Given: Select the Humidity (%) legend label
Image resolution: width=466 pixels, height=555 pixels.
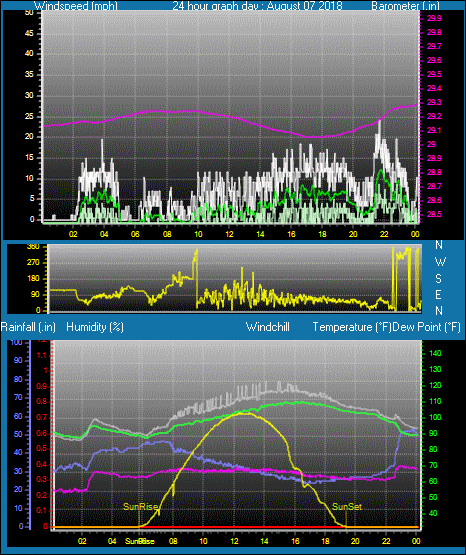Looking at the screenshot, I should pos(95,327).
